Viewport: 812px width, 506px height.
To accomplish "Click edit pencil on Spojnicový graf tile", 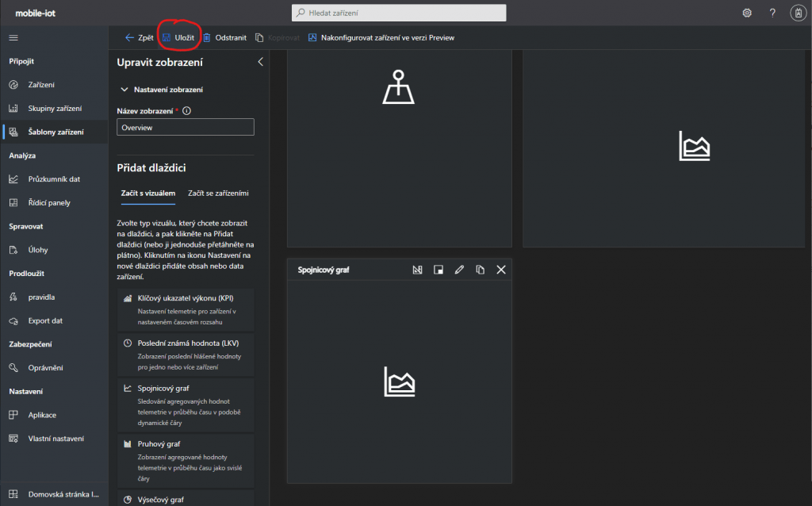I will pyautogui.click(x=459, y=270).
